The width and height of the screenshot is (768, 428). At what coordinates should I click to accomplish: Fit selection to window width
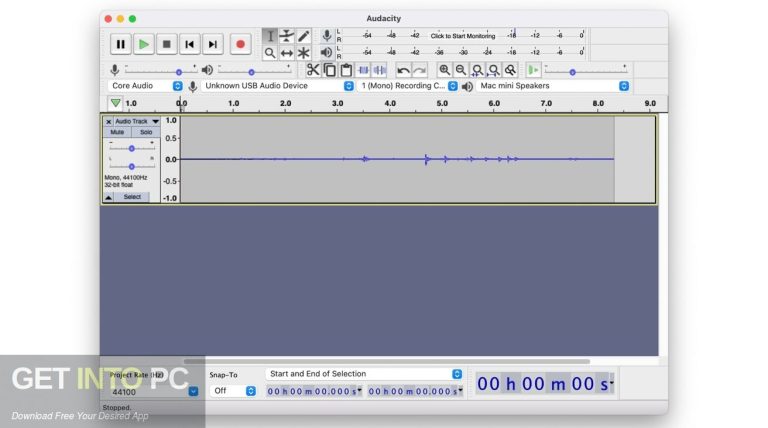477,70
